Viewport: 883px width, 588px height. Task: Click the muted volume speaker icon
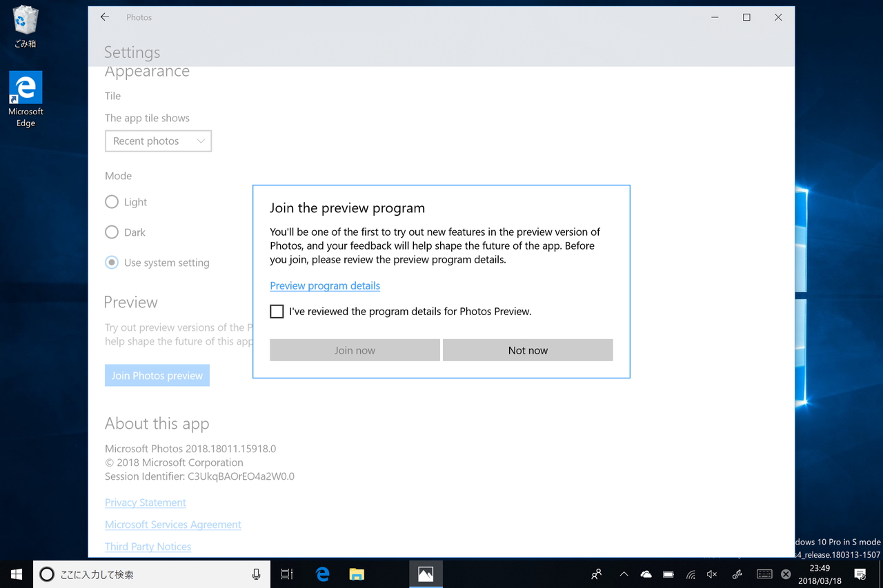[712, 574]
